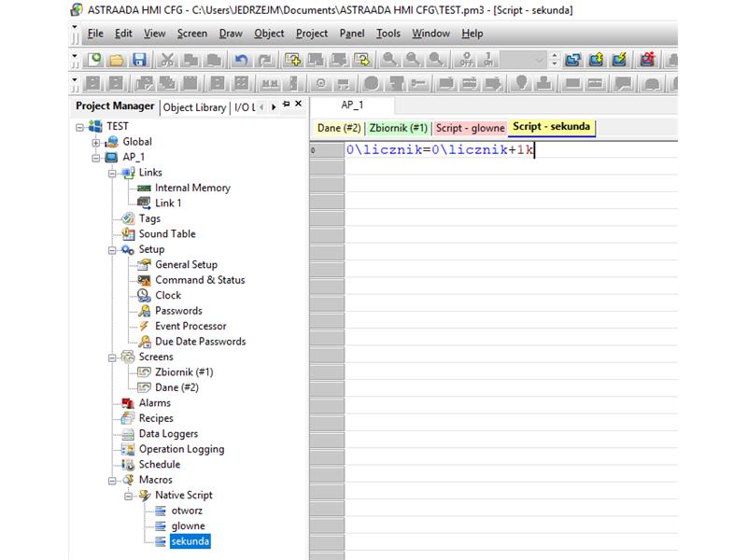Screen dimensions: 747x560
Task: Click the red running-figure simulation icon
Action: (x=647, y=60)
